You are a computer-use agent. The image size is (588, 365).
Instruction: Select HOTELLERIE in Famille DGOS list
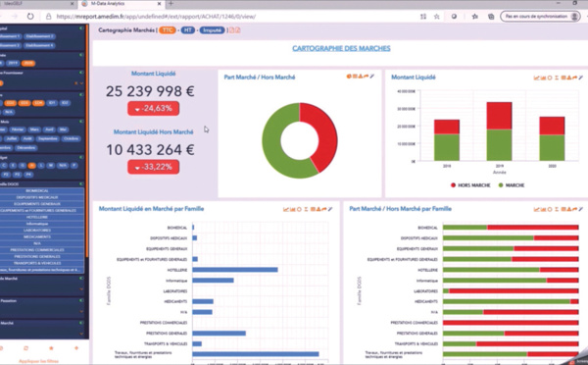click(x=37, y=217)
